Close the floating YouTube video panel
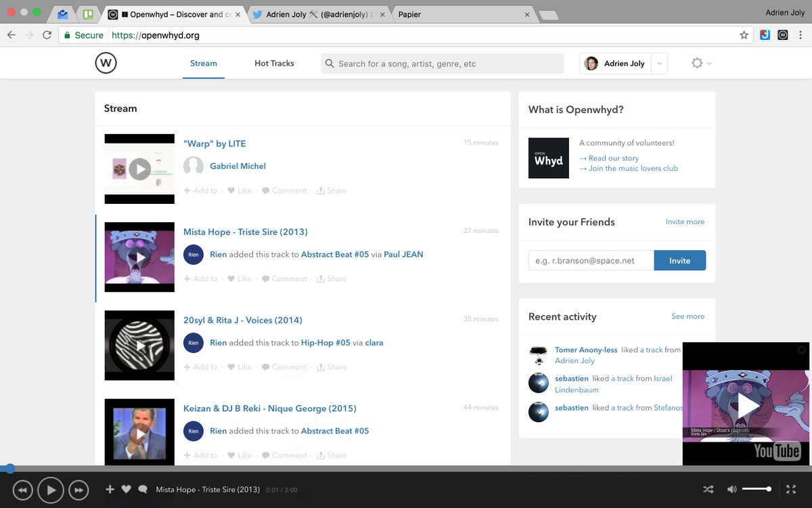The image size is (812, 508). (x=802, y=350)
